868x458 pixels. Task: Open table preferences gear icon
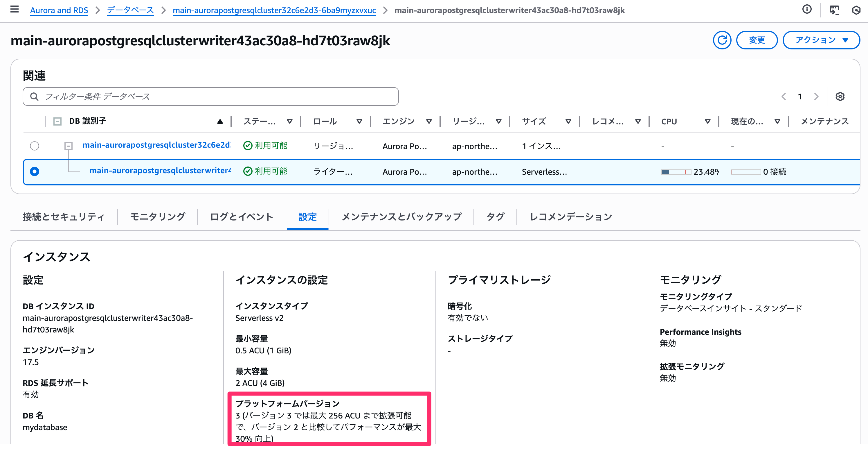pyautogui.click(x=840, y=96)
